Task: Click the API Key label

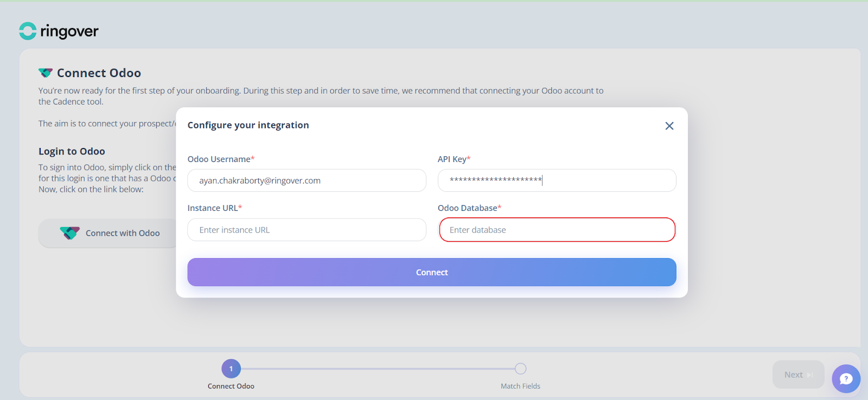Action: coord(454,159)
